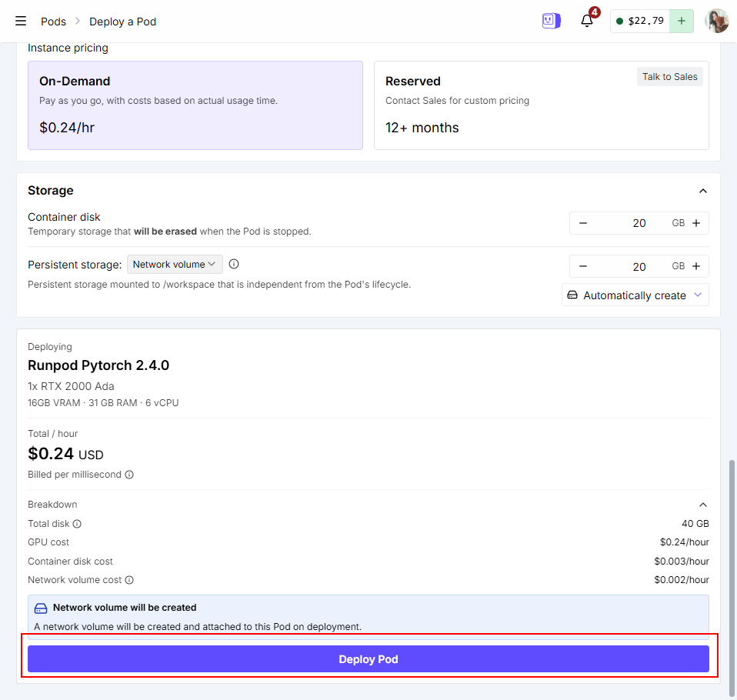Click the $0.24/hour GPU cost value

(x=685, y=542)
